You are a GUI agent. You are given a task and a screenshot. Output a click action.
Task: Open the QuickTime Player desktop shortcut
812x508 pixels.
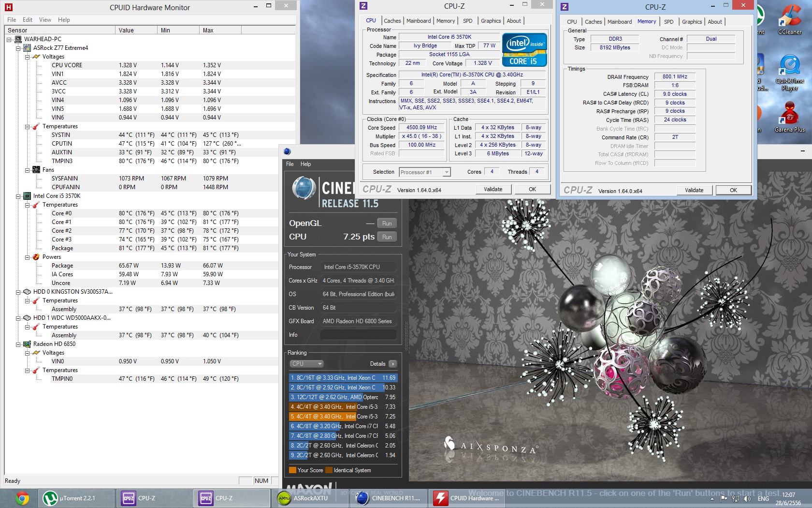790,73
